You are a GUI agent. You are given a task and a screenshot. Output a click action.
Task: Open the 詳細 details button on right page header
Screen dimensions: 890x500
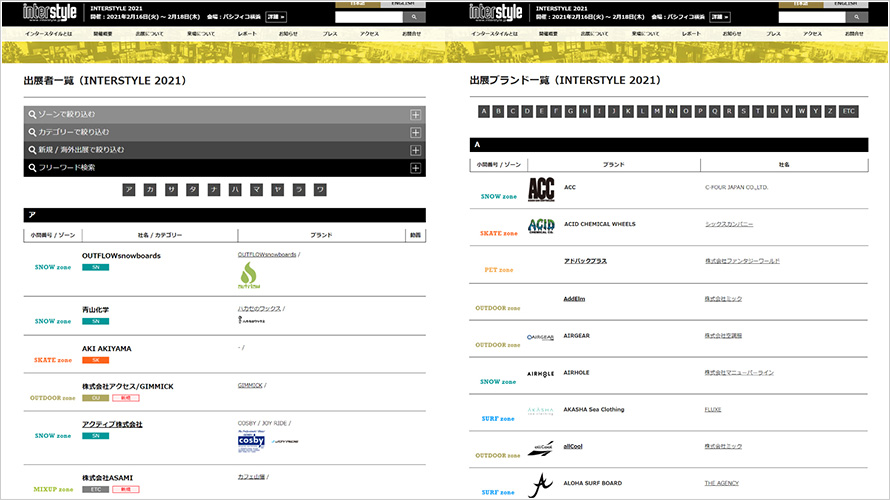[720, 17]
